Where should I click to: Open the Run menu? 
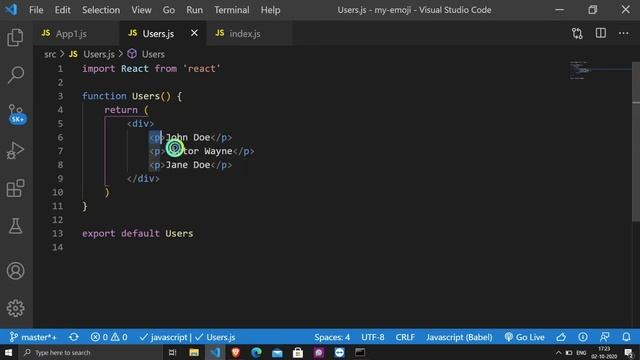194,10
